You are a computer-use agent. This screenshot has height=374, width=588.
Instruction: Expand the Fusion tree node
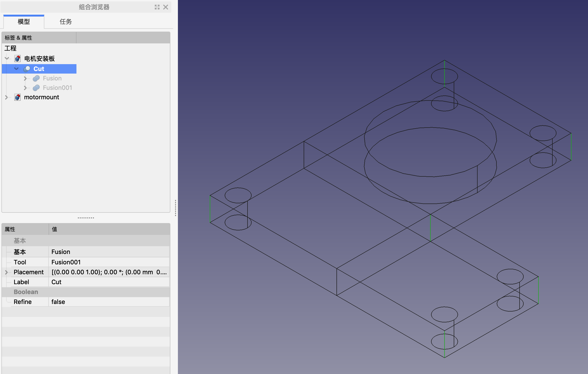coord(25,78)
